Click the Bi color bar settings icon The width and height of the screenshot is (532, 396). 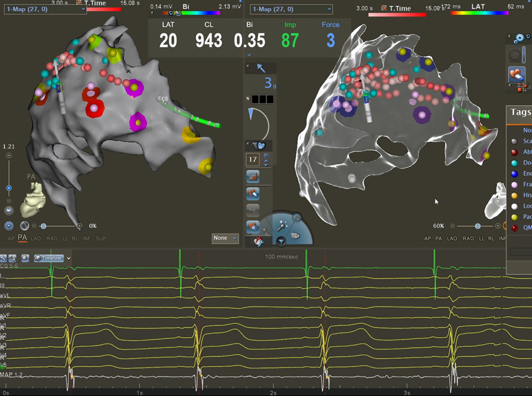pyautogui.click(x=179, y=13)
